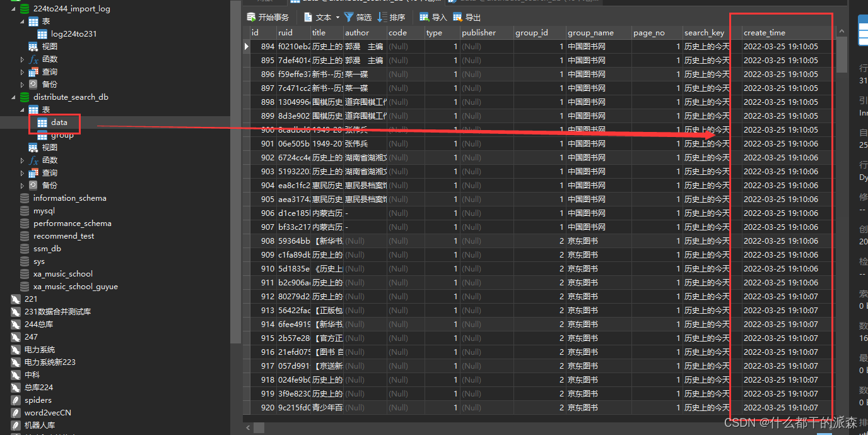Click the page_no column header
The image size is (868, 435).
tap(657, 33)
